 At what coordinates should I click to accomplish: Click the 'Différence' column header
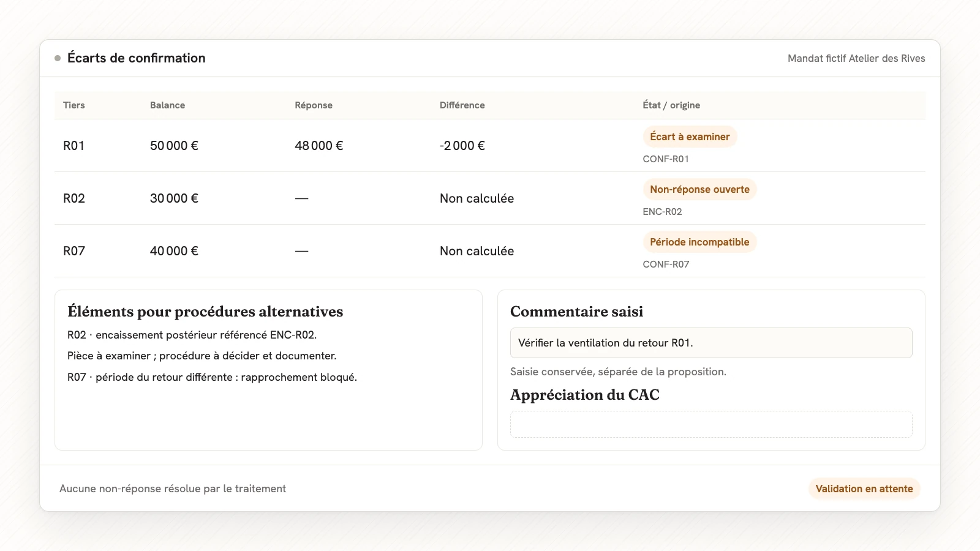click(x=462, y=105)
